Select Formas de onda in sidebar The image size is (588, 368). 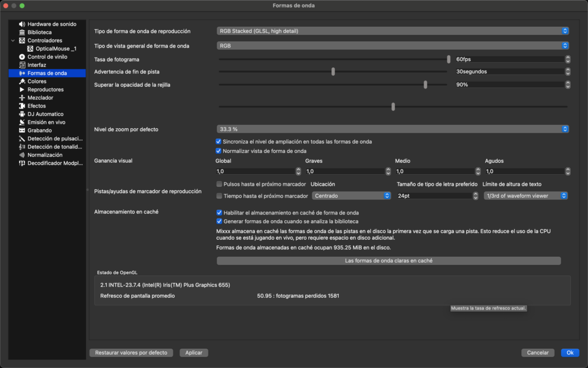(x=47, y=73)
